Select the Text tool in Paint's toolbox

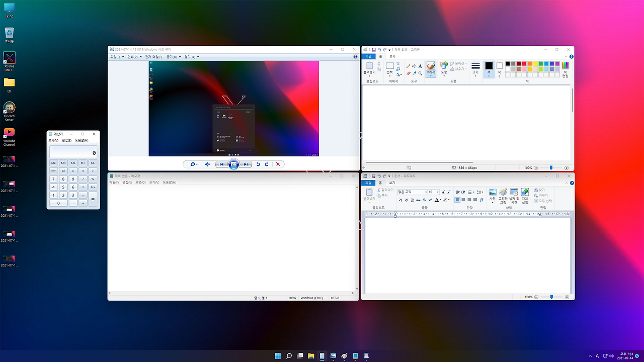(420, 66)
